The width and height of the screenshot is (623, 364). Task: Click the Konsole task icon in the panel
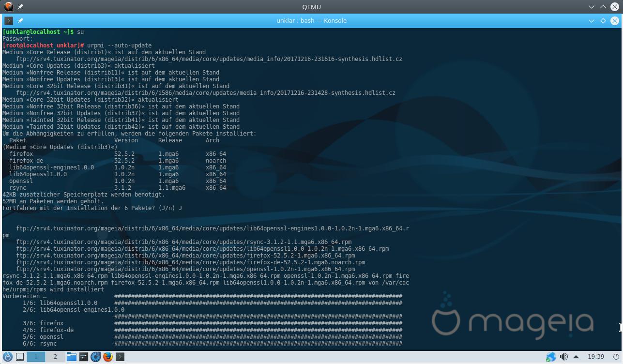tap(120, 357)
